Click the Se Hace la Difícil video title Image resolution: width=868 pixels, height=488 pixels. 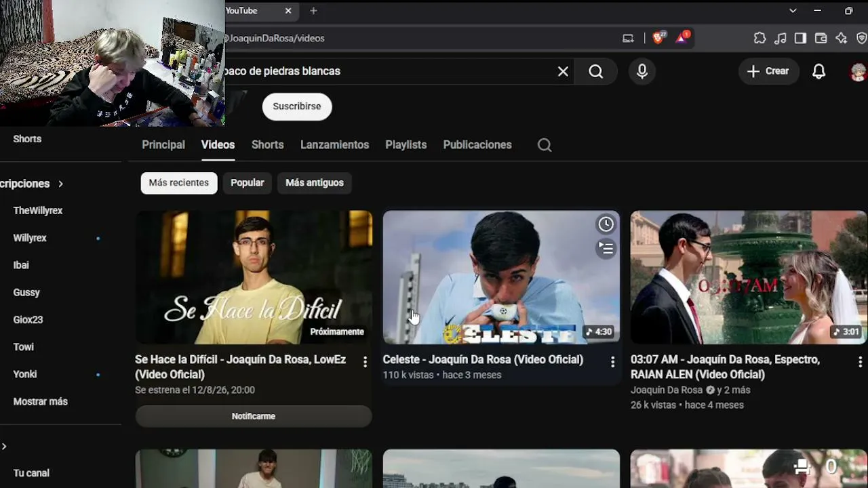point(241,367)
